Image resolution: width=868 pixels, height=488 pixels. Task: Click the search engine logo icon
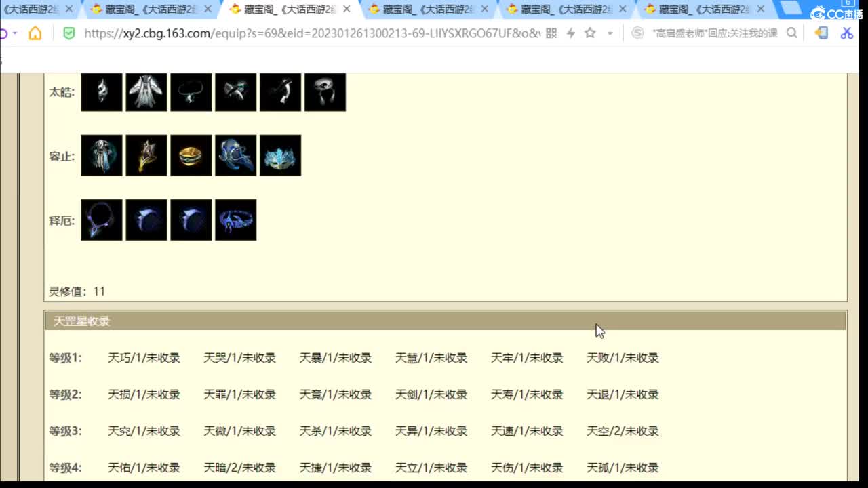[x=637, y=33]
